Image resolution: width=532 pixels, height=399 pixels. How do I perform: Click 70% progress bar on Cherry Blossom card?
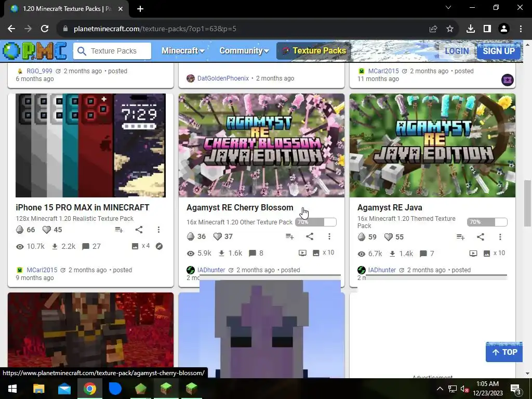[x=315, y=222]
